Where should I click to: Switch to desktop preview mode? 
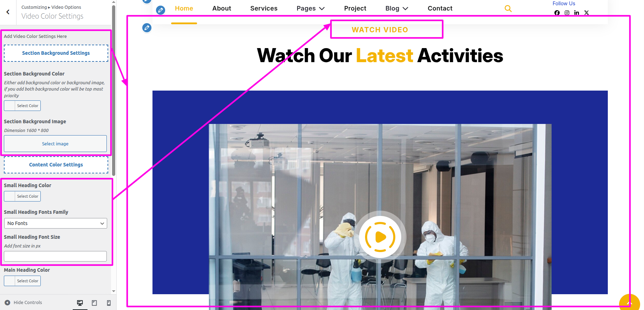click(80, 303)
